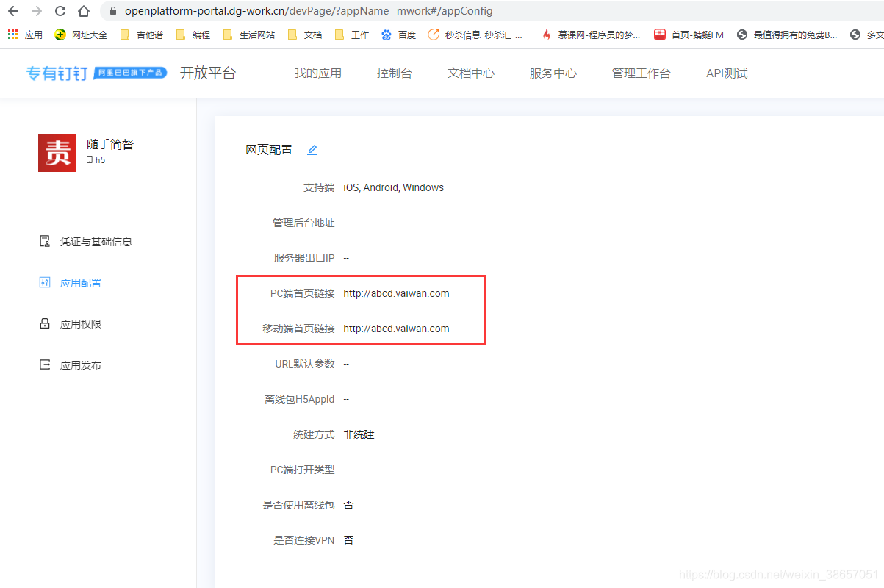This screenshot has height=588, width=884.
Task: Select 应用权限 in sidebar
Action: pos(71,324)
